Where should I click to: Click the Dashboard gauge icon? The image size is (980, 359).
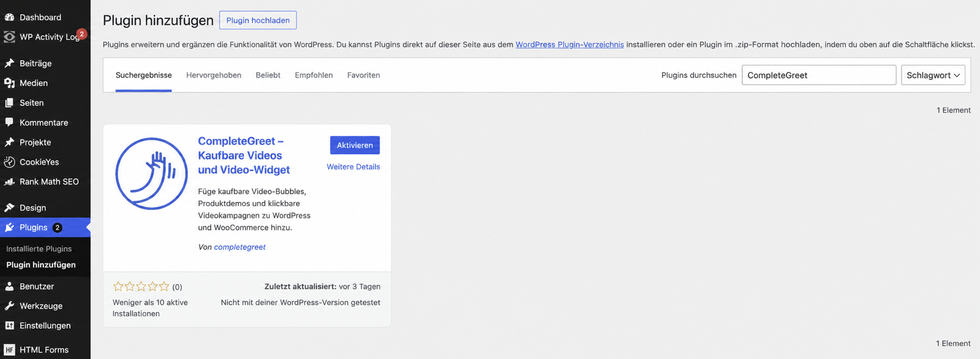(x=9, y=17)
